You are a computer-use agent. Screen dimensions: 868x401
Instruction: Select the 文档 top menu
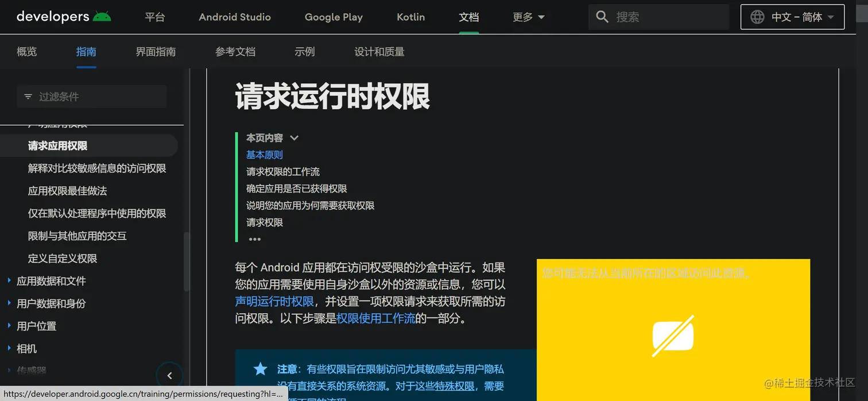coord(469,17)
